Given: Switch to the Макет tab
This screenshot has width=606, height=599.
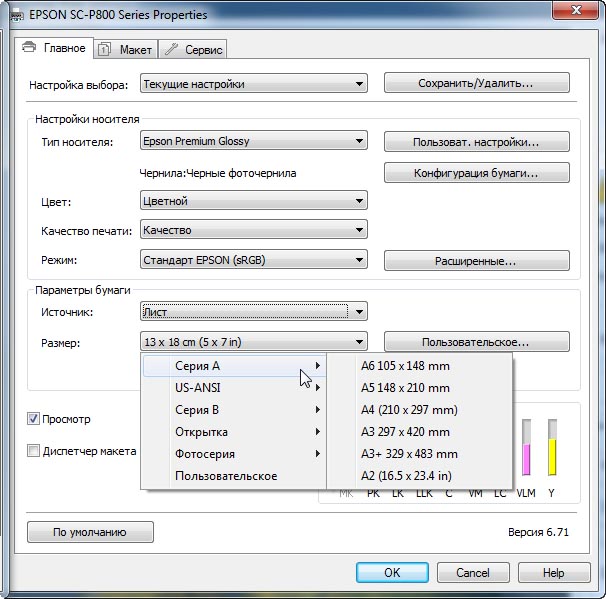Looking at the screenshot, I should 125,49.
